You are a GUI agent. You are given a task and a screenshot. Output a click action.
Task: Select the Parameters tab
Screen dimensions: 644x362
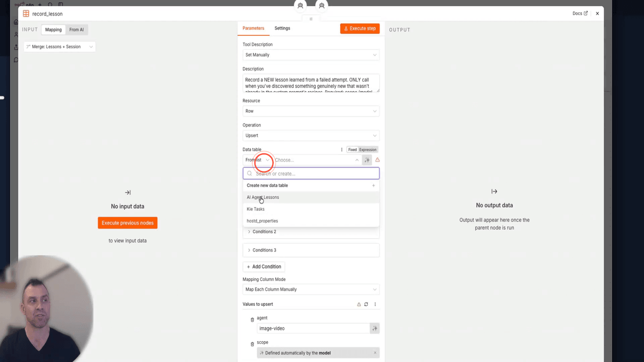click(x=253, y=28)
